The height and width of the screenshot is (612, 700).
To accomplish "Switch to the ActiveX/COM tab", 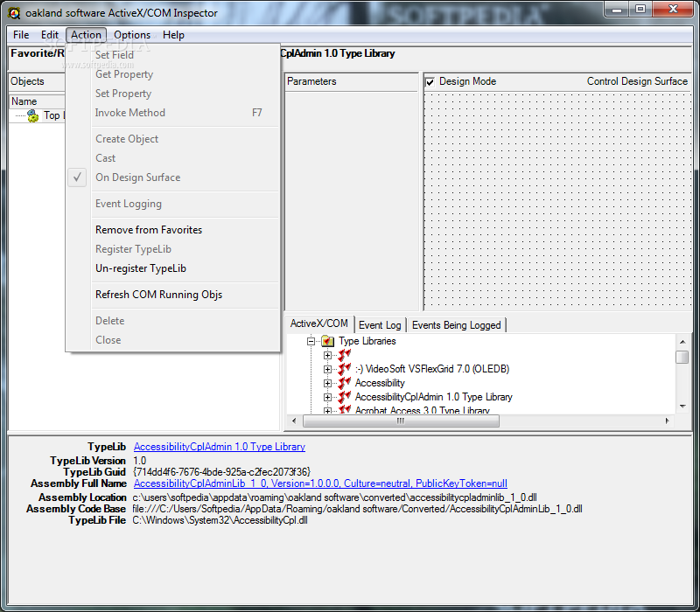I will [x=319, y=323].
